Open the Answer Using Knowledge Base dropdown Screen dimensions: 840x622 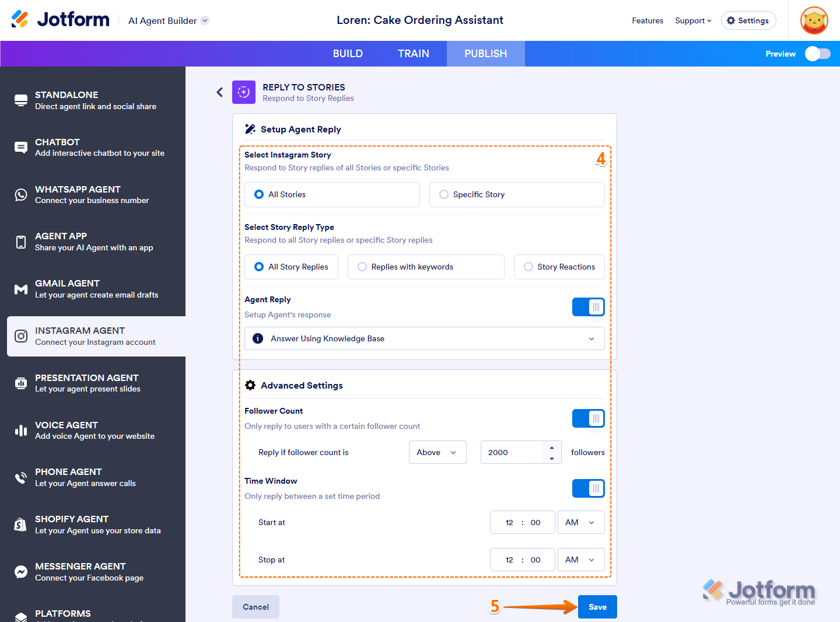pyautogui.click(x=425, y=338)
